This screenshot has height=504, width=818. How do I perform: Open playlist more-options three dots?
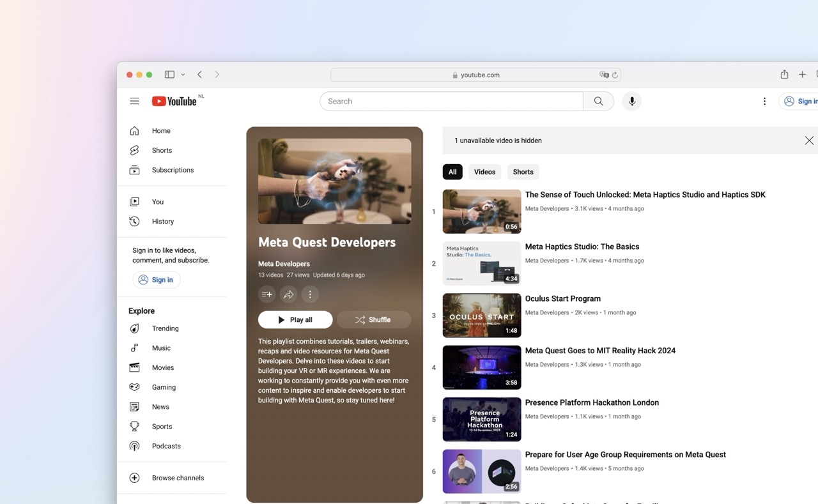coord(310,294)
